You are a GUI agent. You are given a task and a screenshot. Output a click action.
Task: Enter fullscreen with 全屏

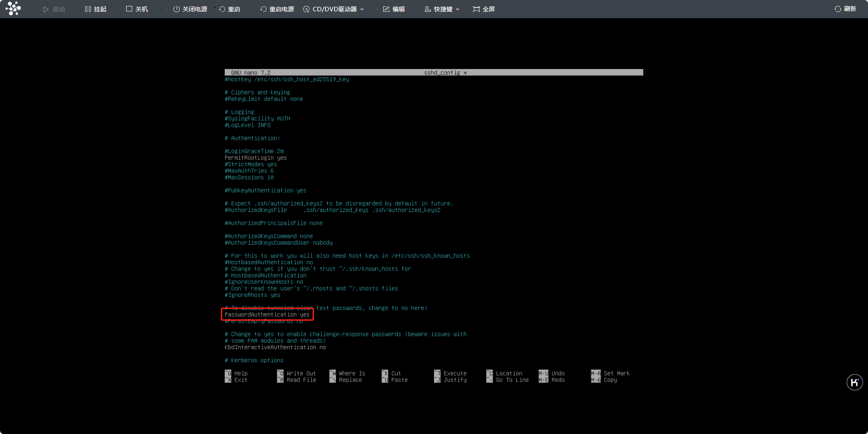[x=483, y=9]
